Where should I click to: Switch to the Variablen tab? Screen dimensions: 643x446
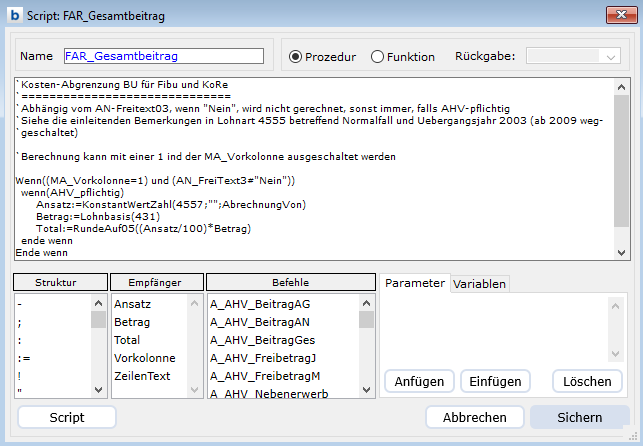(480, 284)
